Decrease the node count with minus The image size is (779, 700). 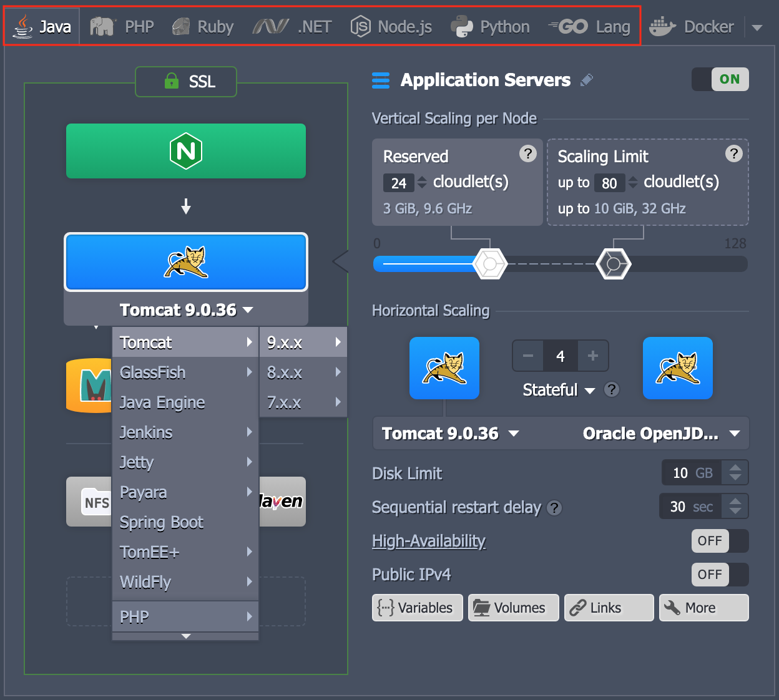(x=528, y=356)
